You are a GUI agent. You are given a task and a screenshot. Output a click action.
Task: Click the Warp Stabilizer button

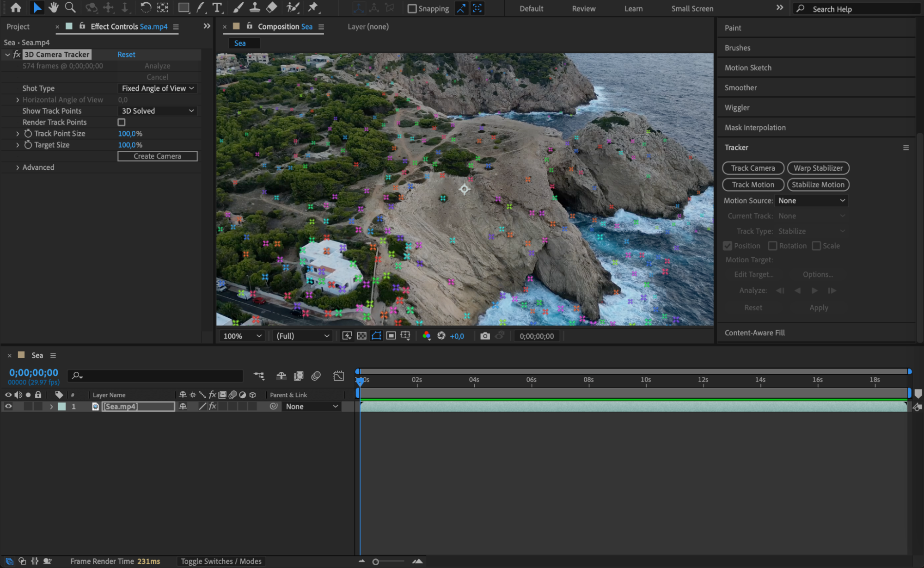click(x=818, y=168)
